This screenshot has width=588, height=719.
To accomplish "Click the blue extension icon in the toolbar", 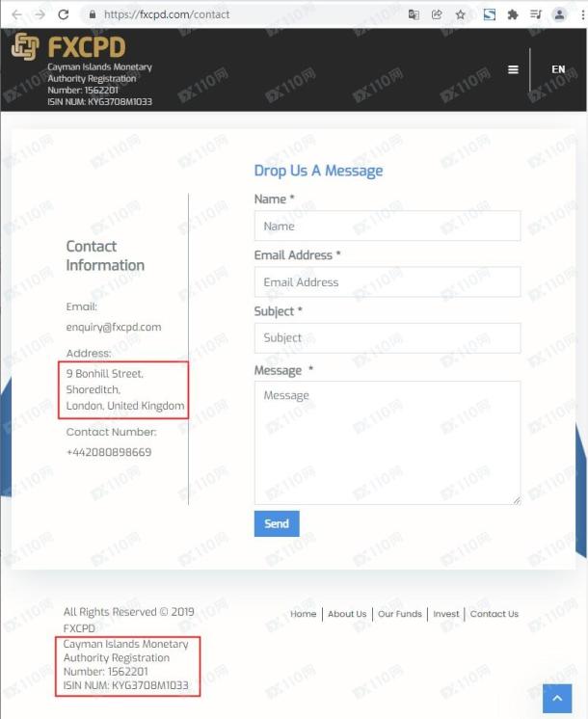I will click(490, 14).
